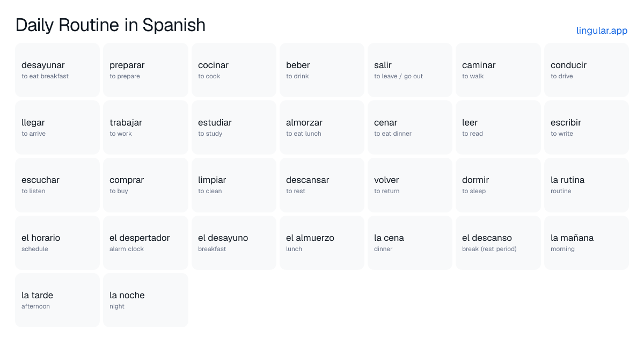644x338 pixels.
Task: Select the 'volver' to return card
Action: coord(410,185)
